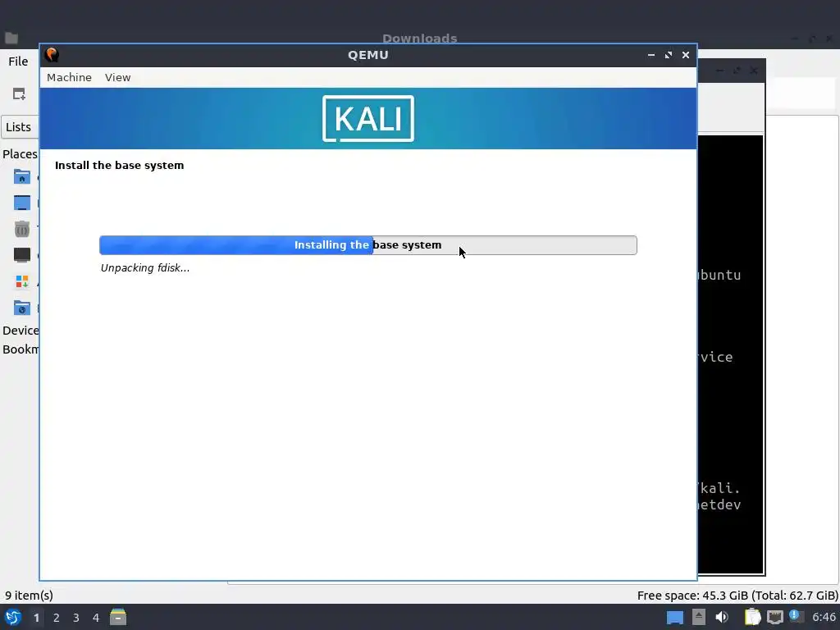The image size is (840, 630).
Task: Click the folder icon in Downloads title bar
Action: (x=11, y=38)
